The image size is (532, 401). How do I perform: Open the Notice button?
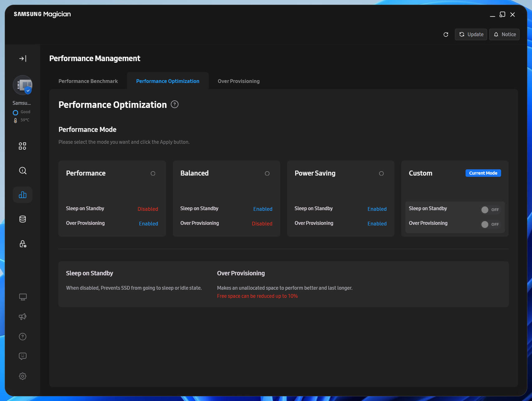point(504,34)
